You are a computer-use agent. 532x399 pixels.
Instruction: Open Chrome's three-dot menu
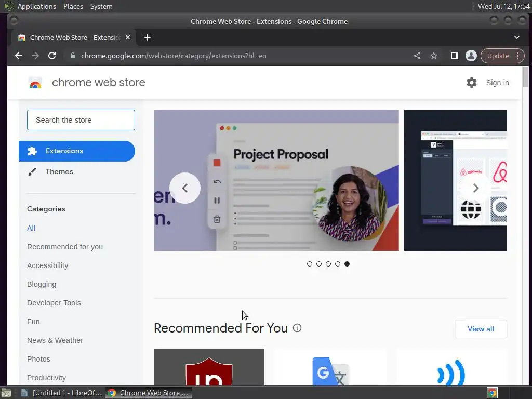click(x=518, y=56)
